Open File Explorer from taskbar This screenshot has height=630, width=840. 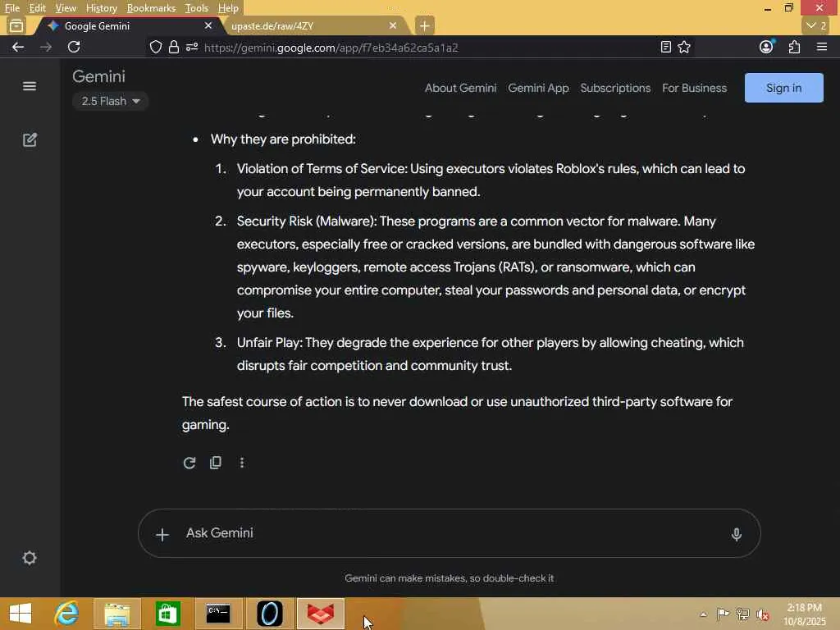pos(116,614)
